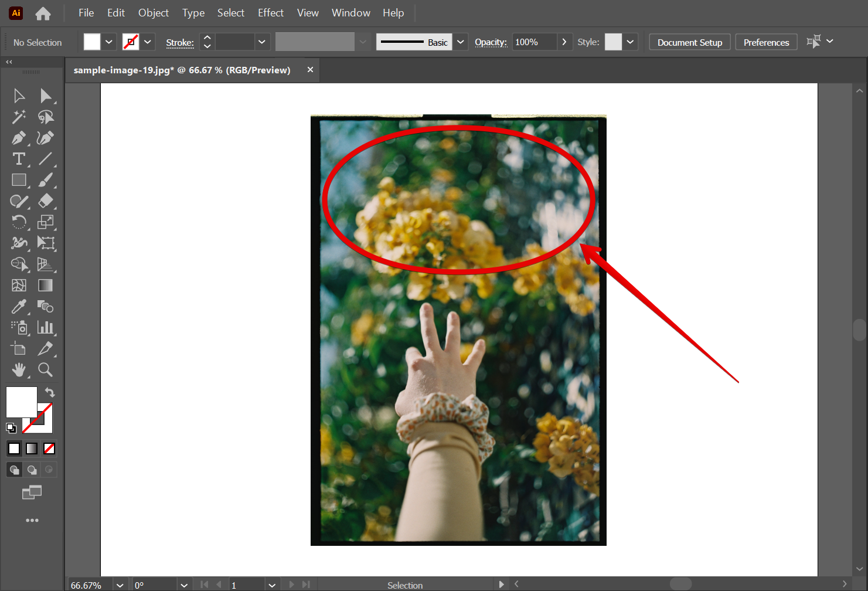868x591 pixels.
Task: Select the Pen tool
Action: tap(19, 138)
